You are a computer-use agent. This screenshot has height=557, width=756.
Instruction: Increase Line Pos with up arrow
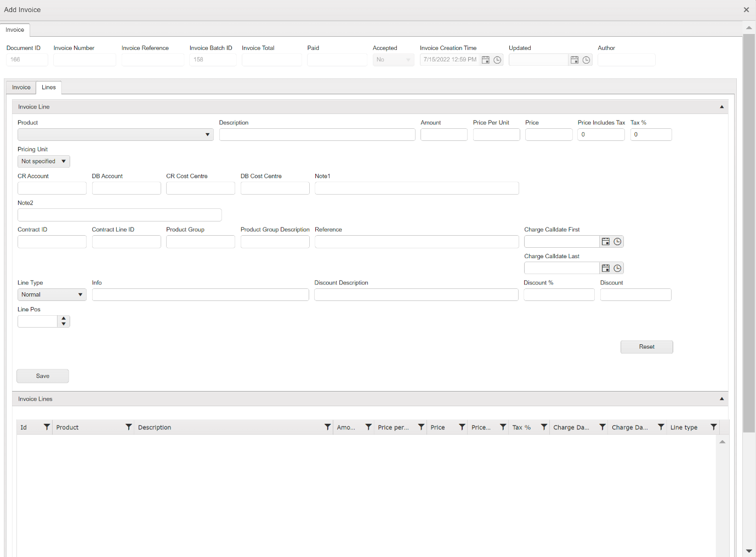tap(64, 319)
